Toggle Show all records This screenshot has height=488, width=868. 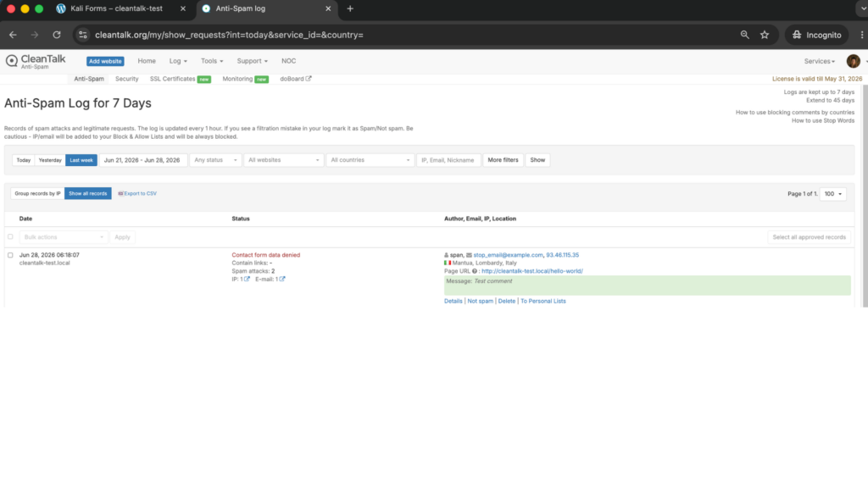pos(87,194)
